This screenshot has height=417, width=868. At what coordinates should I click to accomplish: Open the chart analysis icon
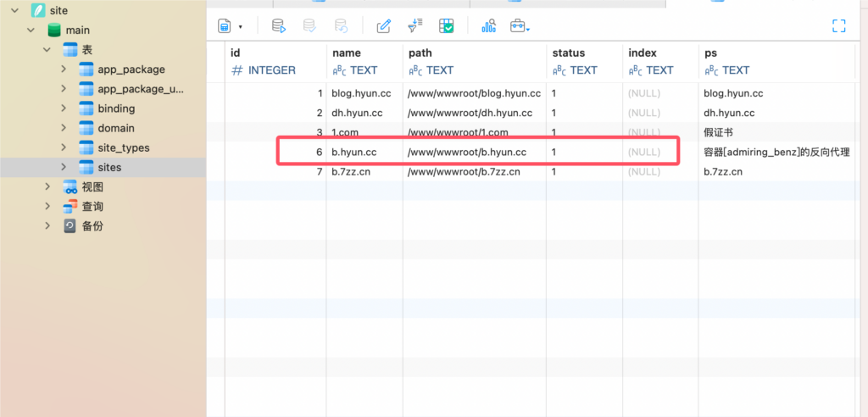pos(489,26)
